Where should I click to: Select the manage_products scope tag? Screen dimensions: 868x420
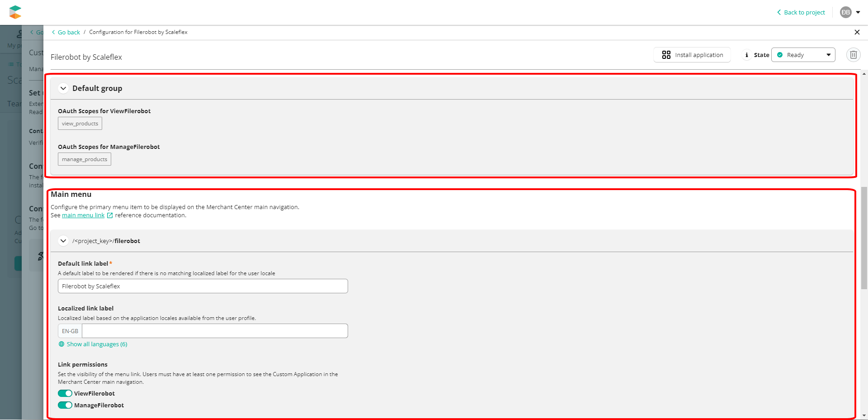(85, 159)
